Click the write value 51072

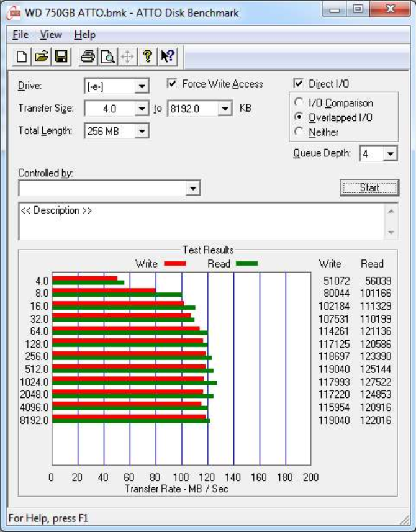pyautogui.click(x=337, y=281)
